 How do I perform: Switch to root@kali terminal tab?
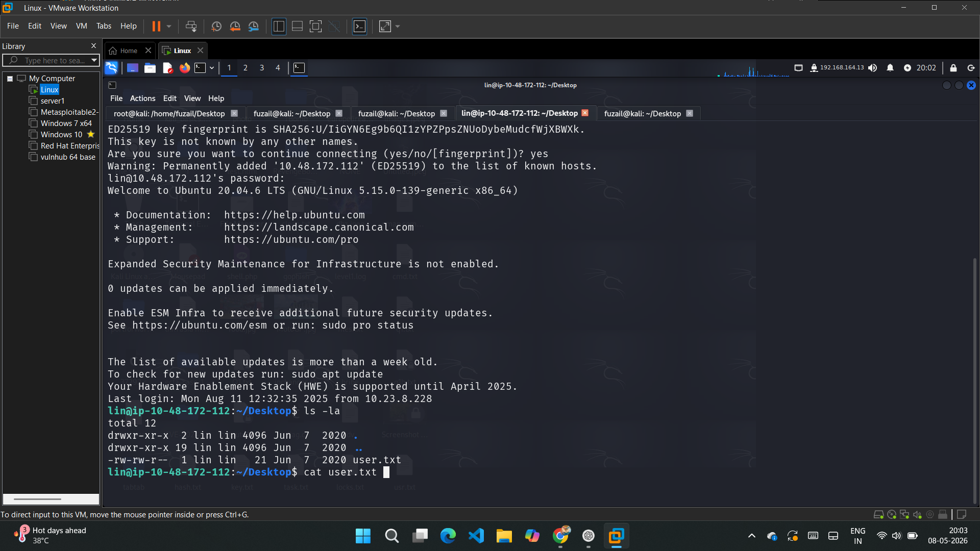click(169, 114)
